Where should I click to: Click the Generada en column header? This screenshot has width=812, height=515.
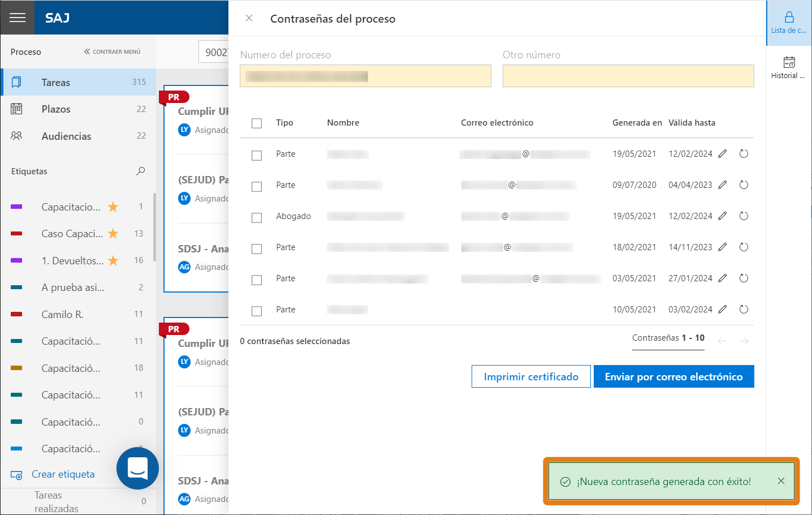click(637, 123)
